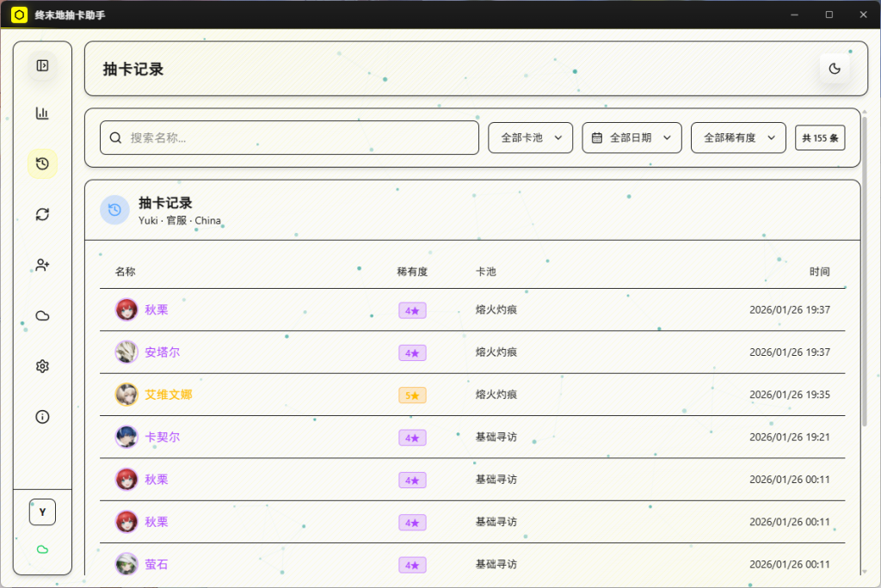Screen dimensions: 881x588
Task: Expand the 全部稀有度 rarity filter
Action: 738,138
